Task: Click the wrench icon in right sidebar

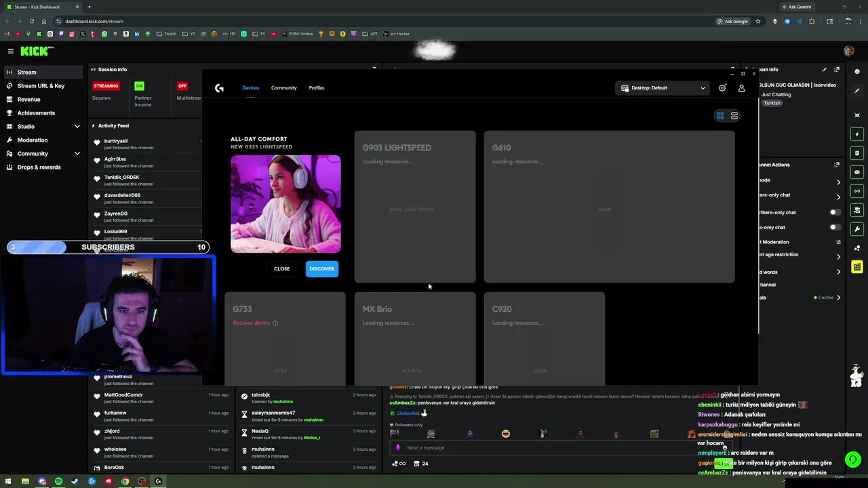Action: (857, 229)
